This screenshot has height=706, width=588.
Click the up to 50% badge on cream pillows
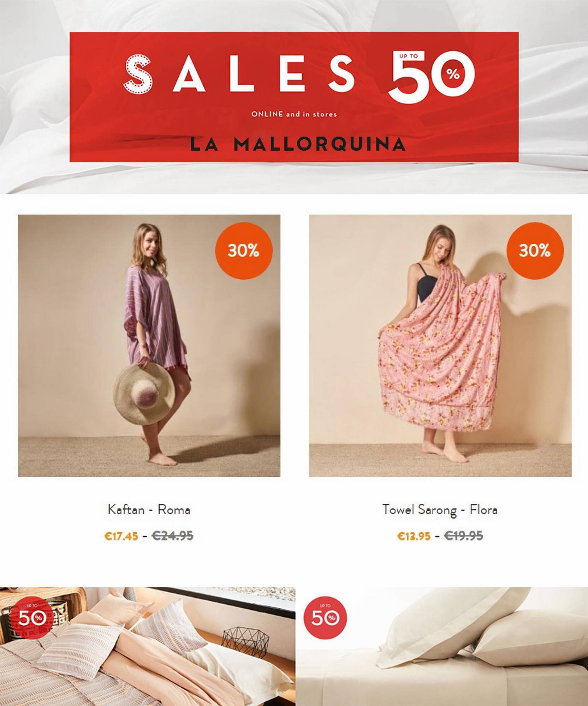pos(325,618)
